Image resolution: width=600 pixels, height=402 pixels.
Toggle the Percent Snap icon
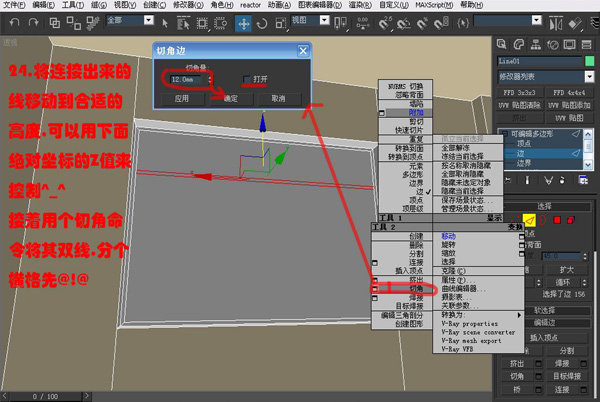pos(422,24)
